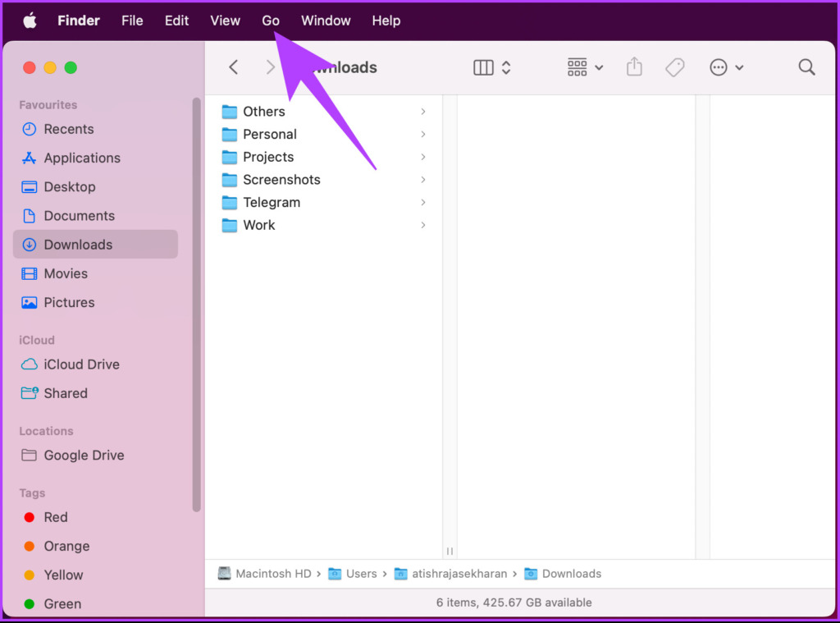Select Downloads in the sidebar
The height and width of the screenshot is (623, 840).
(95, 245)
